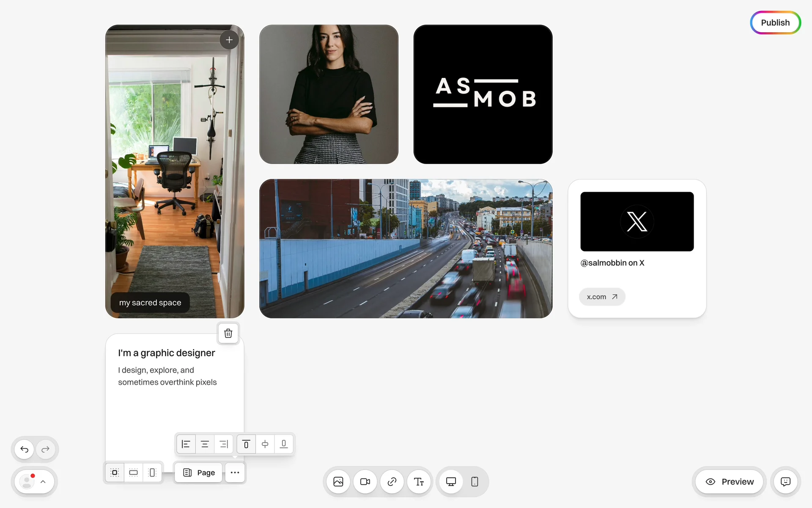
Task: Align the text vertically to the top
Action: (x=246, y=444)
